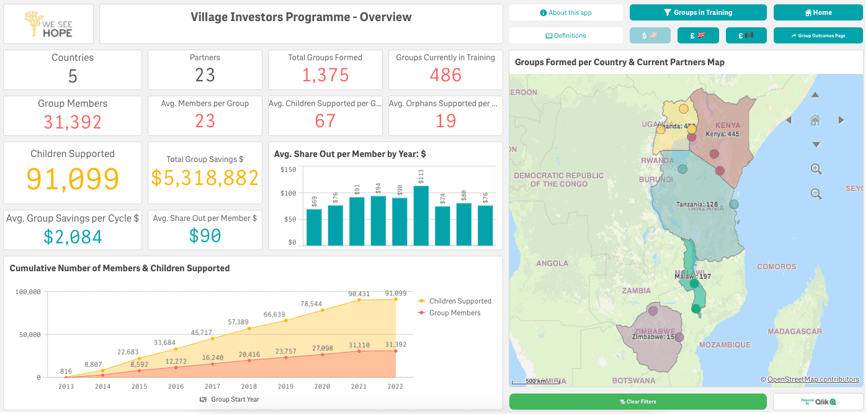Zoom in on the map

click(x=817, y=169)
